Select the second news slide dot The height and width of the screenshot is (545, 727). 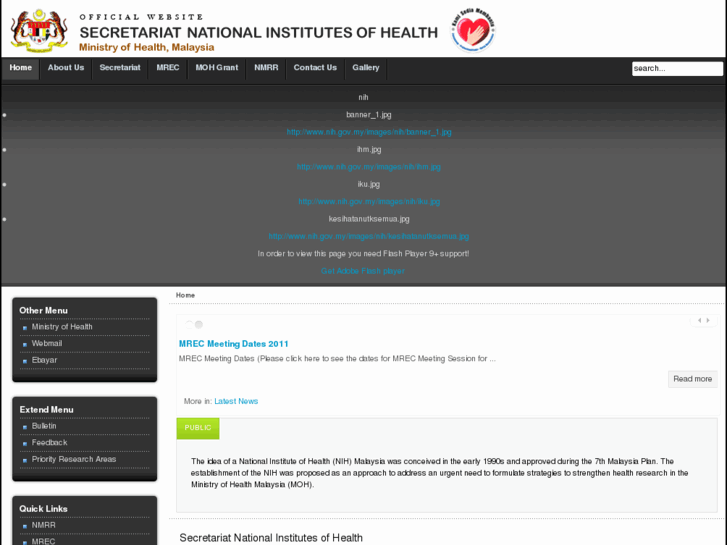tap(199, 325)
